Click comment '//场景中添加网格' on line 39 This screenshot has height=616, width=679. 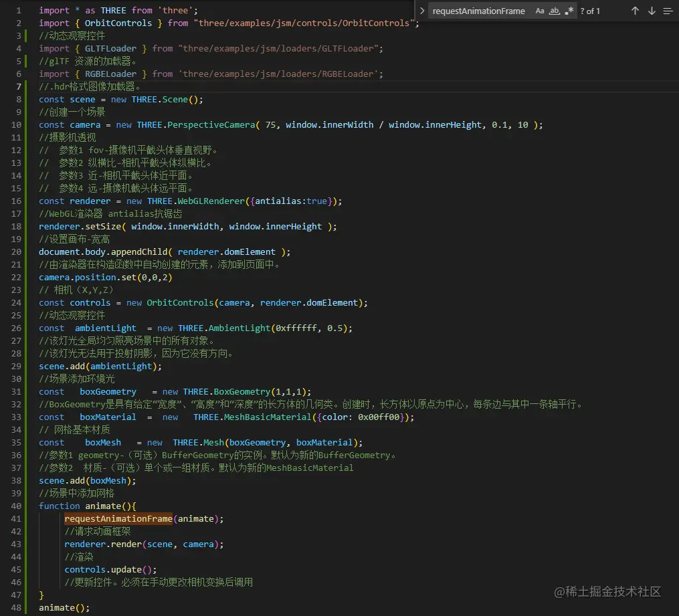77,494
